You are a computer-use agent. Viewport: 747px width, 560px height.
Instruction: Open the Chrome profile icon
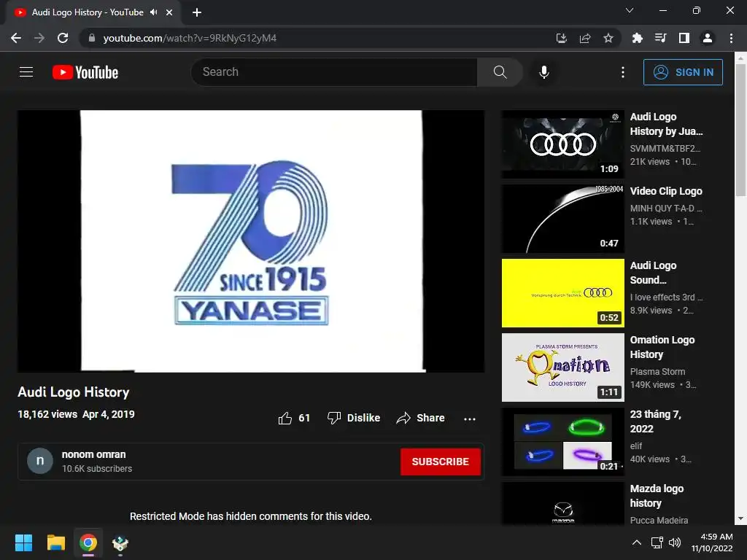(x=708, y=38)
